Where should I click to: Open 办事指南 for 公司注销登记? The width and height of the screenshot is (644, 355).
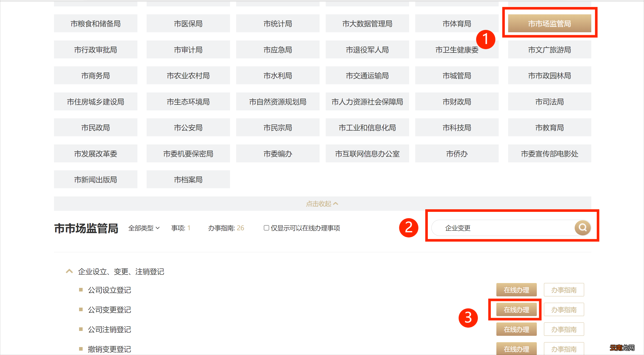coord(564,329)
